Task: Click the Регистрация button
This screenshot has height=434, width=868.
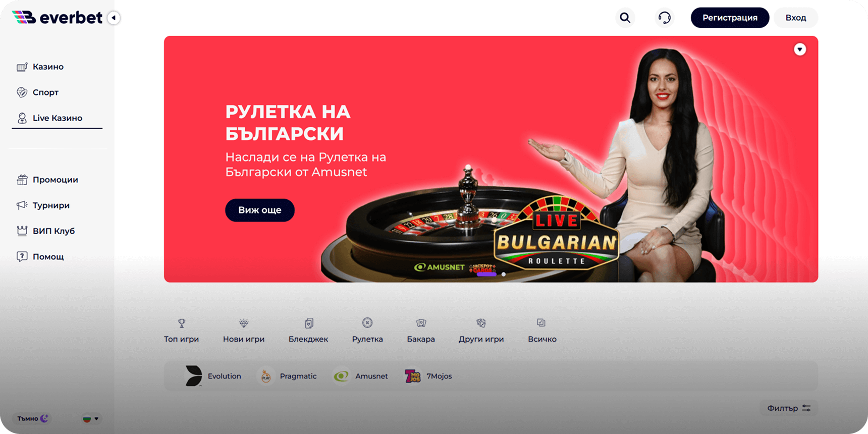Action: coord(730,18)
